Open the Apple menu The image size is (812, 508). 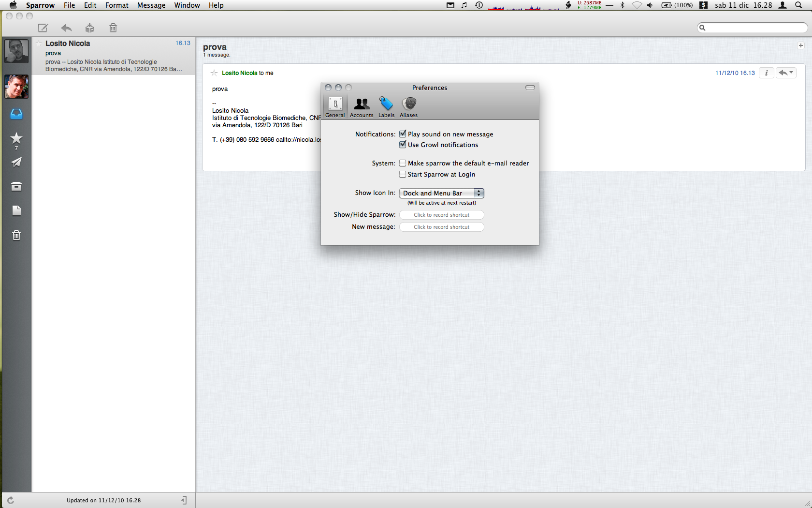click(13, 5)
